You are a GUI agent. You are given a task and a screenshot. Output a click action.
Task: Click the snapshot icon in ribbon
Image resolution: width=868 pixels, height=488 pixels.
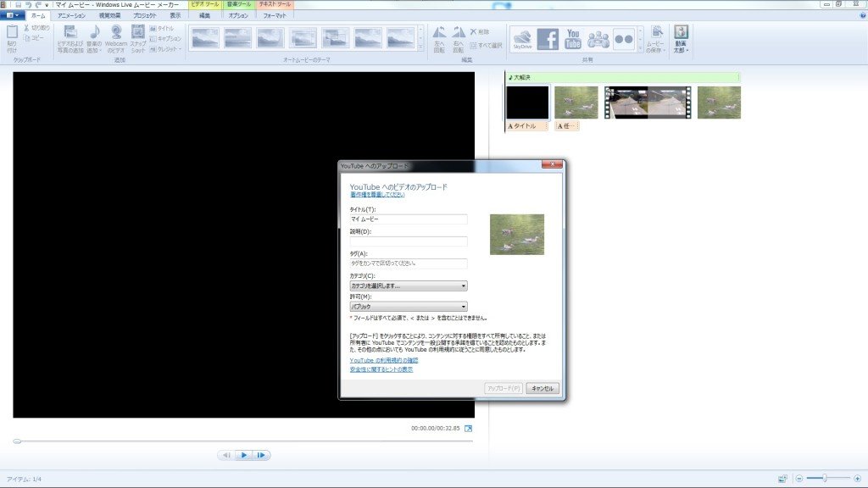138,39
